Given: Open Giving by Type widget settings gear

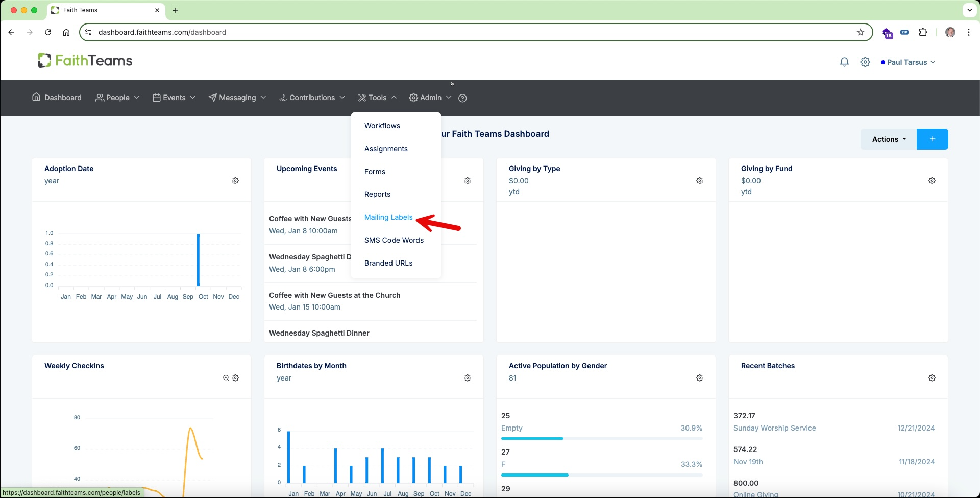Looking at the screenshot, I should (x=700, y=181).
